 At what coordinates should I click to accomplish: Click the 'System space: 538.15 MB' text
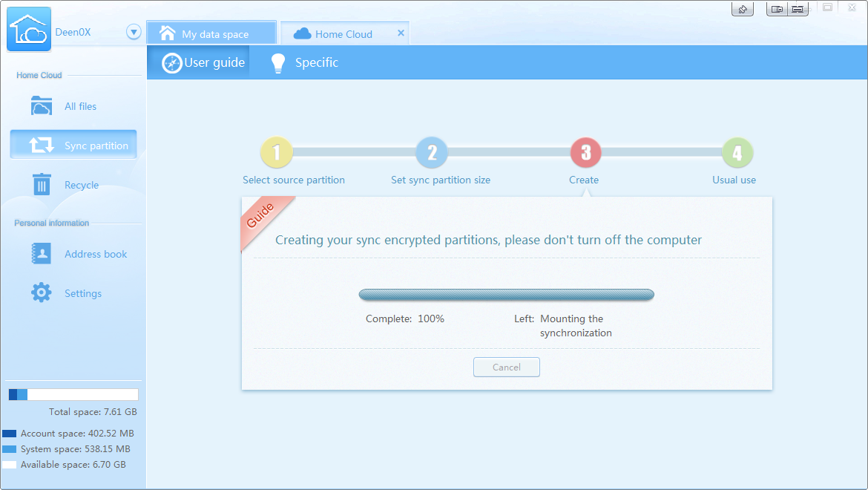[x=75, y=449]
